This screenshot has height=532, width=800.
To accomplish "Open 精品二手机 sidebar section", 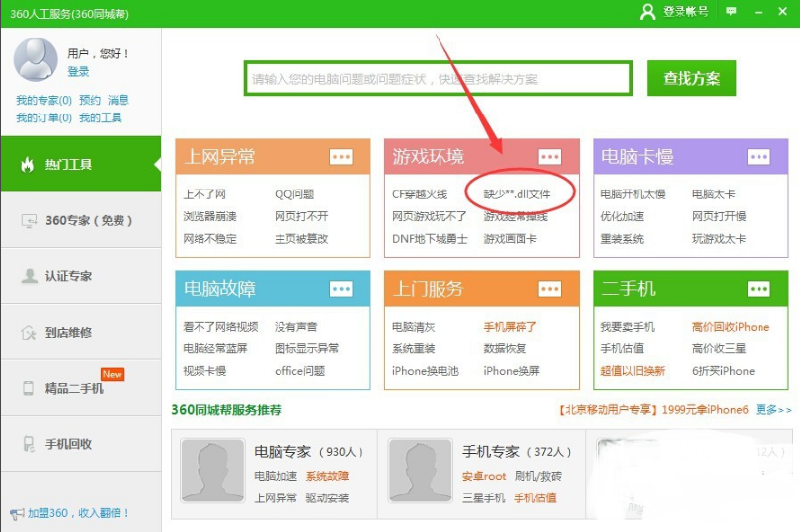I will pyautogui.click(x=81, y=388).
